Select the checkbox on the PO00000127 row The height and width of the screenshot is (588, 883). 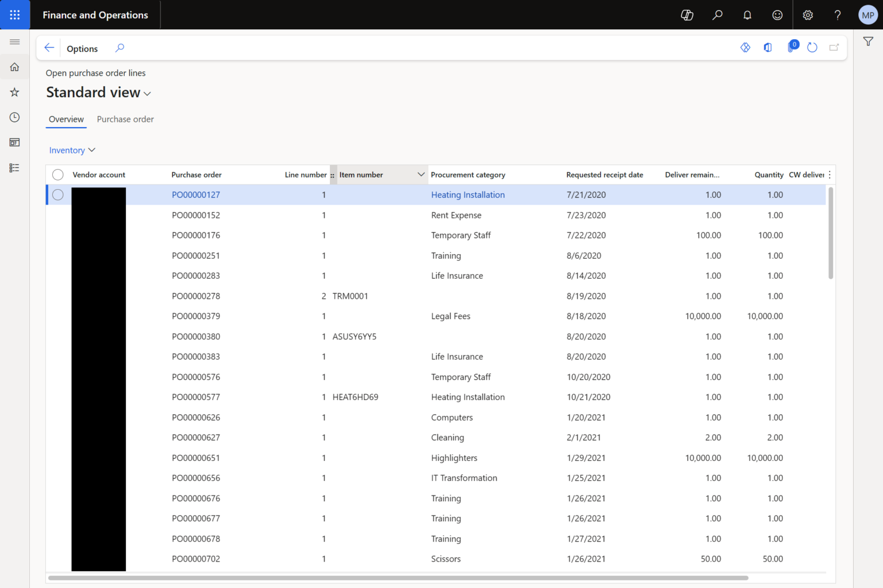pyautogui.click(x=57, y=194)
